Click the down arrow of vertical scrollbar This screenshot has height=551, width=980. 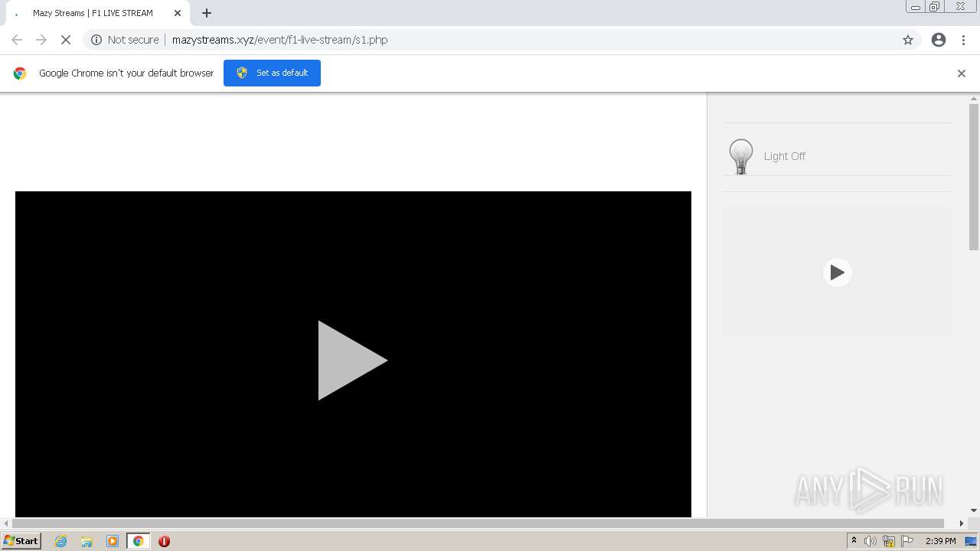[x=974, y=510]
